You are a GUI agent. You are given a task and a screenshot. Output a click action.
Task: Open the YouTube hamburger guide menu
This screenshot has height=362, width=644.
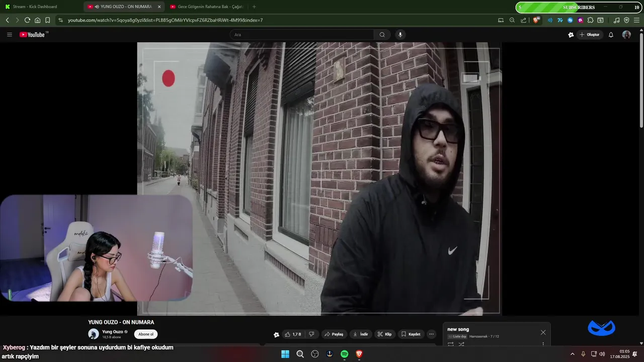point(9,35)
